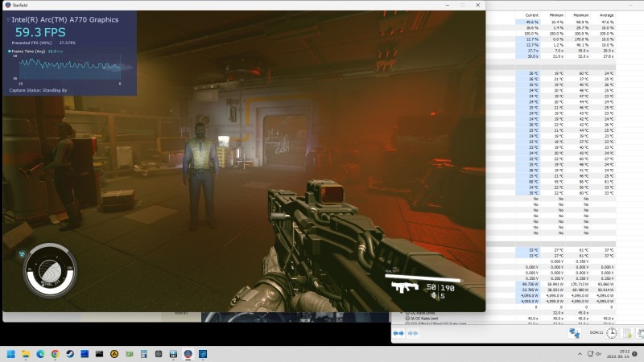644x362 pixels.
Task: Launch Google Chrome from the taskbar
Action: (x=55, y=354)
